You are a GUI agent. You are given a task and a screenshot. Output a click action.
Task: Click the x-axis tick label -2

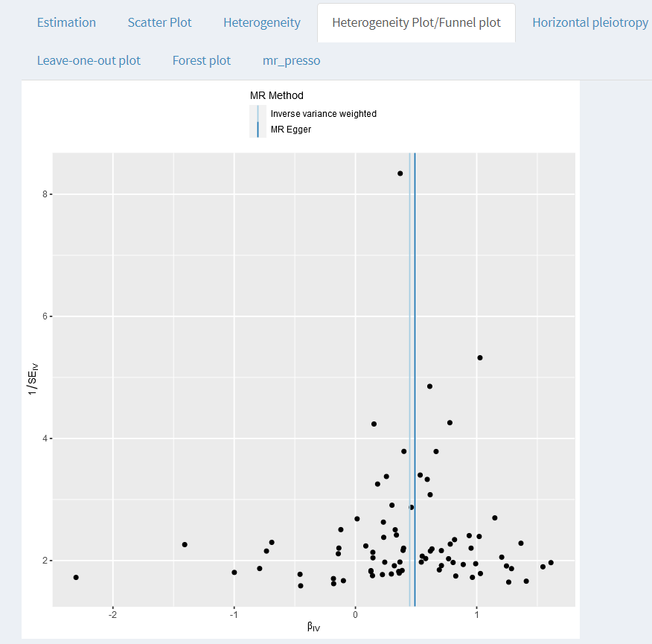112,613
